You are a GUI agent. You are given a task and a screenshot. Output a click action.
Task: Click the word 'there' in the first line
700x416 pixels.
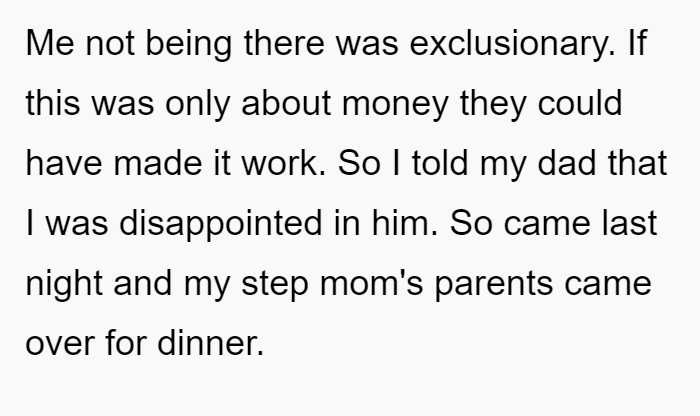284,43
